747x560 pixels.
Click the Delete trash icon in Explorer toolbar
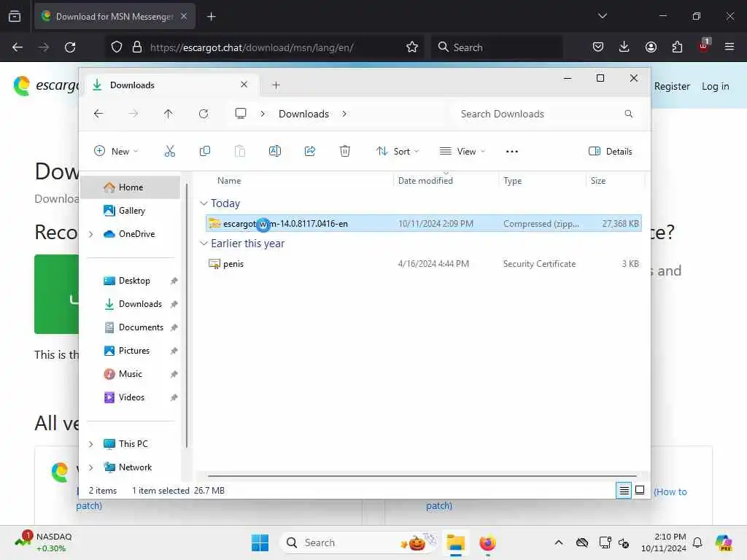coord(345,152)
